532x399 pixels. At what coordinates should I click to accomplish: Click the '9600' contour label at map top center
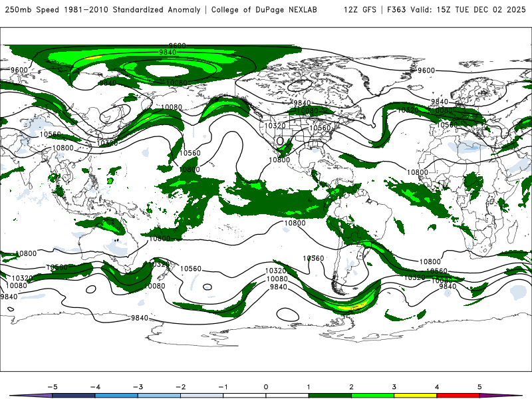tap(177, 45)
